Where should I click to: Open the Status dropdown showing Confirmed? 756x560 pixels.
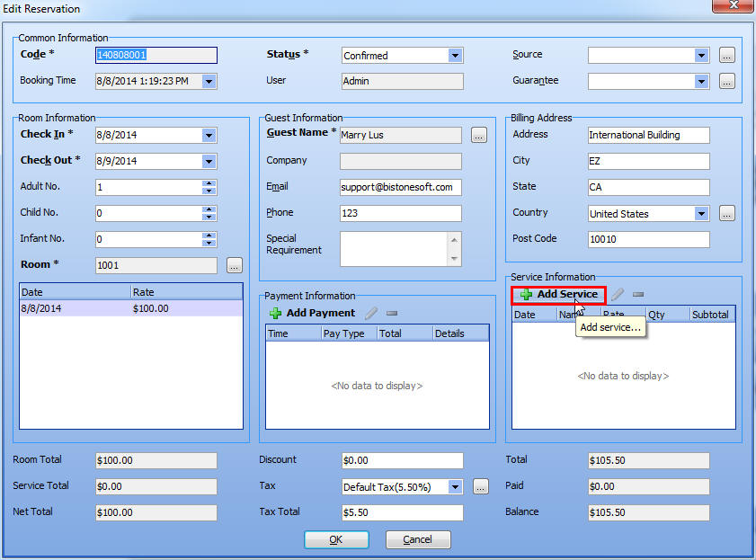(455, 55)
